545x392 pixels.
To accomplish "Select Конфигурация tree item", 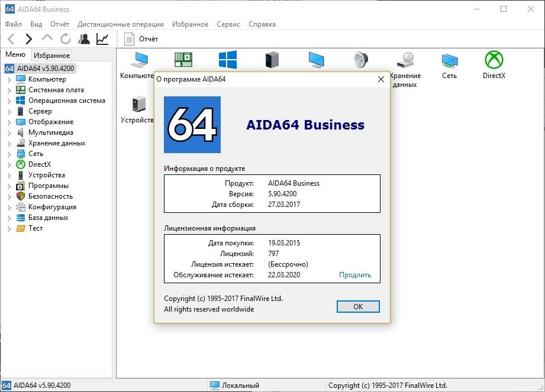I will [52, 207].
